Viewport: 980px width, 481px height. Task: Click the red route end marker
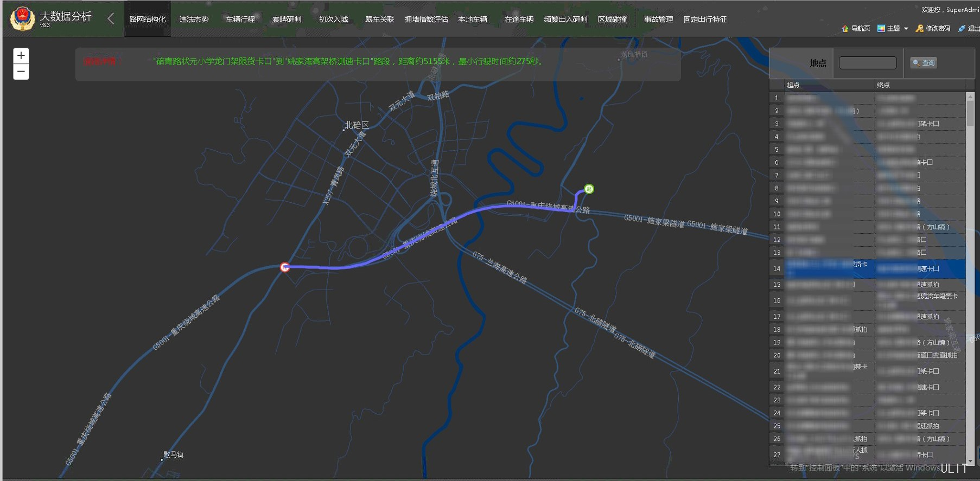coord(285,267)
